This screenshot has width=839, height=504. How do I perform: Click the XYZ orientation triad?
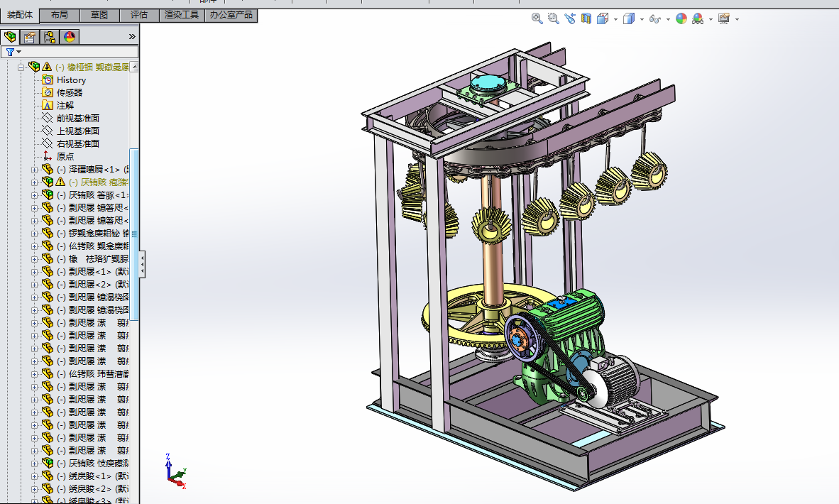(175, 471)
